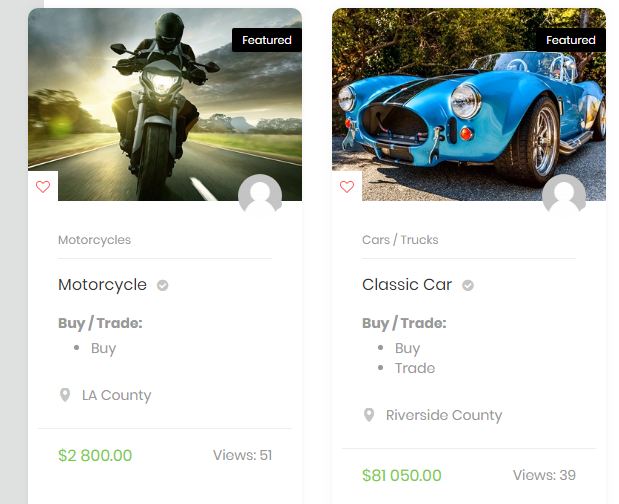
Task: Favorite the Classic Car listing heart icon
Action: point(347,187)
